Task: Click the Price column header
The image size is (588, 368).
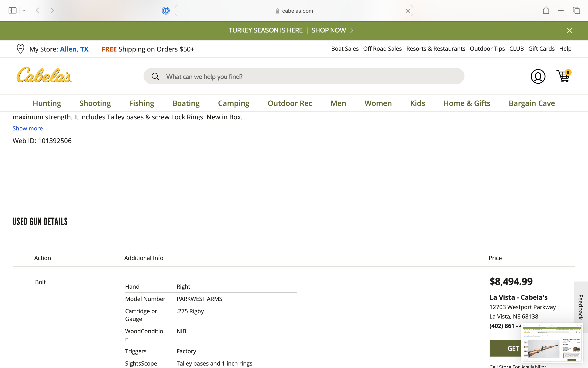Action: coord(495,258)
